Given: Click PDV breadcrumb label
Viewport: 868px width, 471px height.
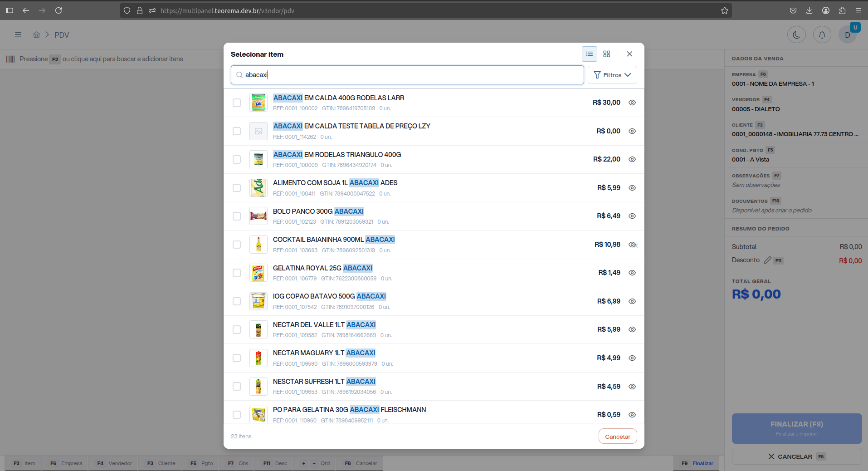Looking at the screenshot, I should point(62,35).
